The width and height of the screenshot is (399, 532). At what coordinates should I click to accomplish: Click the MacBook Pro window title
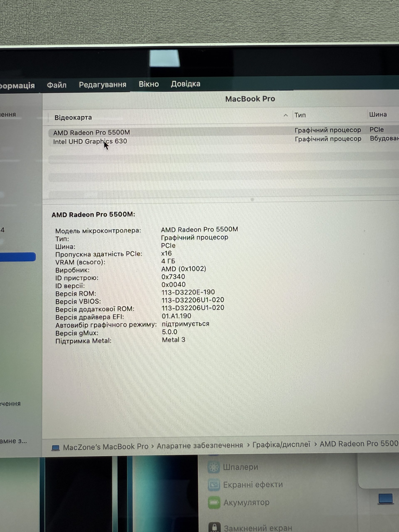coord(250,99)
